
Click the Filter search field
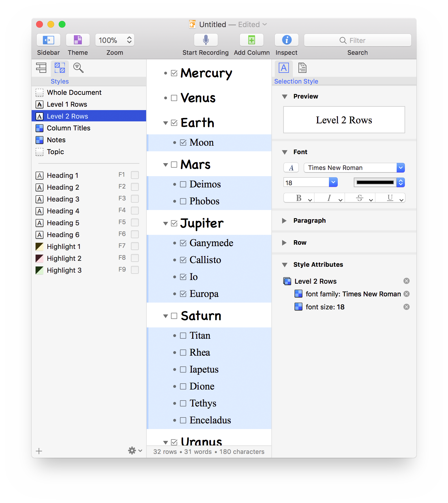click(358, 40)
